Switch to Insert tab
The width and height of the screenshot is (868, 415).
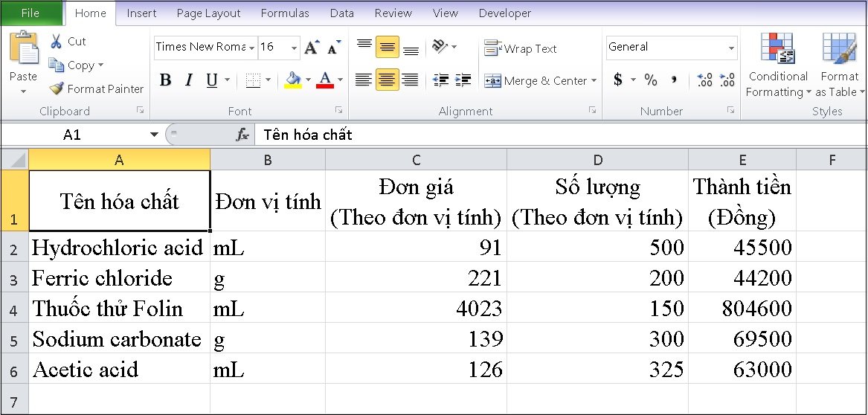pos(142,13)
